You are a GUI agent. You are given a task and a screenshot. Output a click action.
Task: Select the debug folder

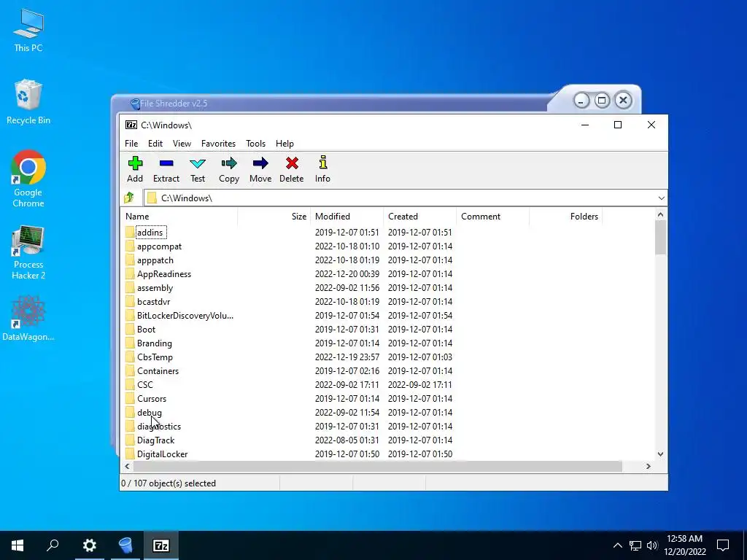(149, 413)
